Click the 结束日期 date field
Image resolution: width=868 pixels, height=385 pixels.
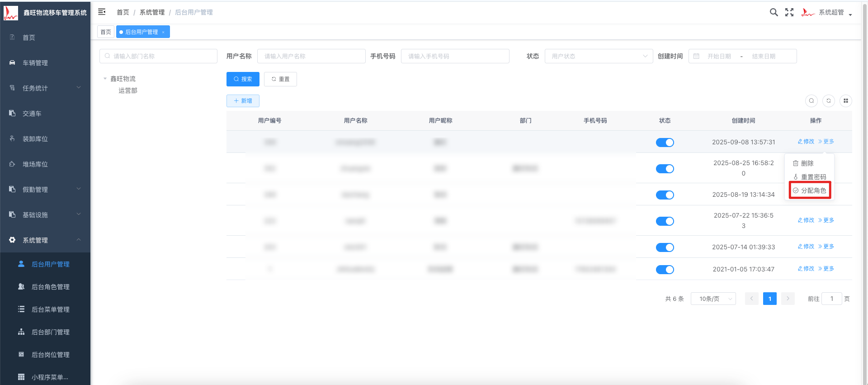click(x=764, y=56)
